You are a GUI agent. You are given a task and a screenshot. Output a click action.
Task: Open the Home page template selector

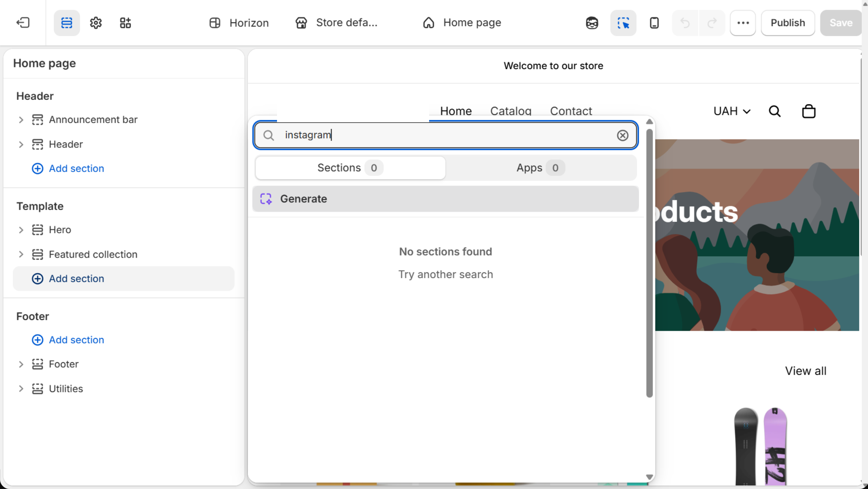tap(462, 23)
